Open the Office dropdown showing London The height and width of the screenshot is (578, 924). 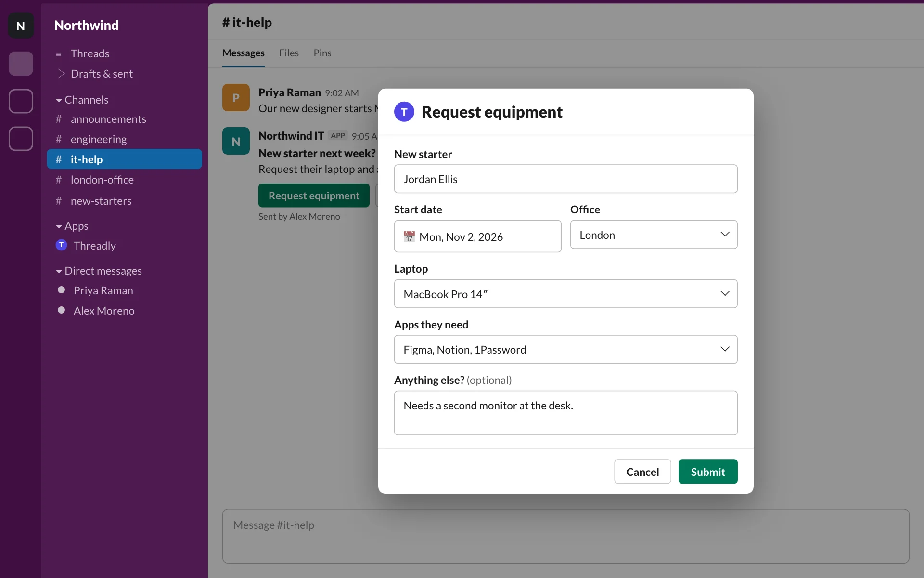pyautogui.click(x=654, y=235)
